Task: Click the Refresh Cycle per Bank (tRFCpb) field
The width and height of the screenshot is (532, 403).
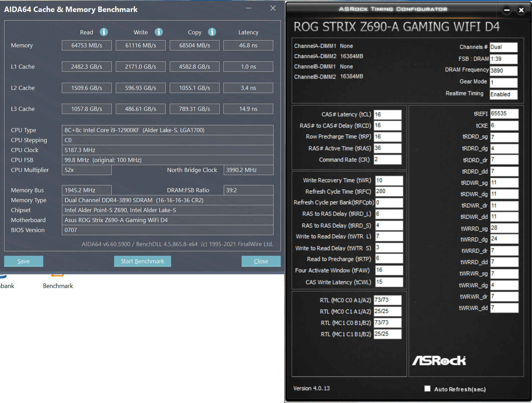Action: (x=389, y=203)
